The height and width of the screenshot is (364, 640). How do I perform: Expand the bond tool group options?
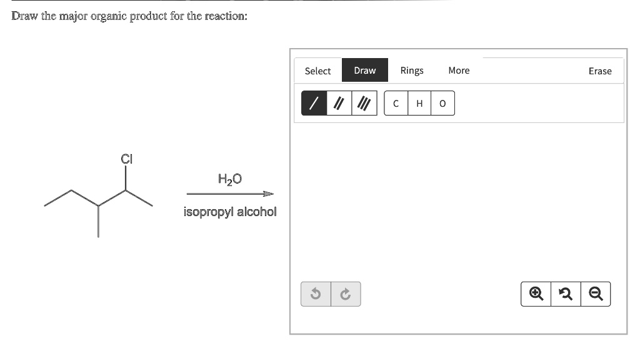pyautogui.click(x=338, y=102)
